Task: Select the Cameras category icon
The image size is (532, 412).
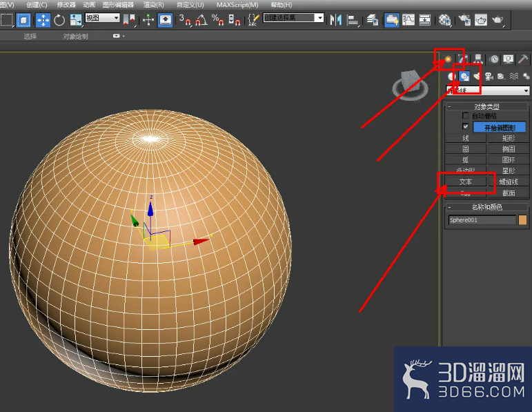Action: tap(489, 76)
